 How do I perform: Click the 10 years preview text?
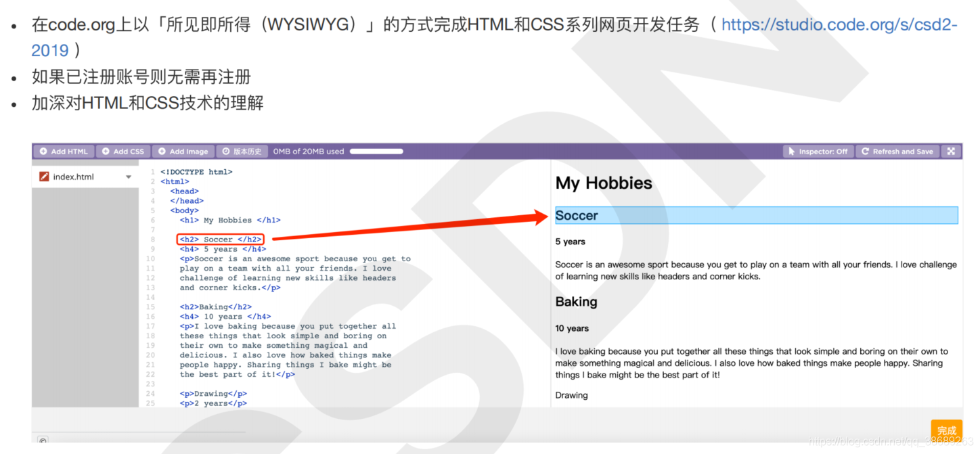[573, 328]
